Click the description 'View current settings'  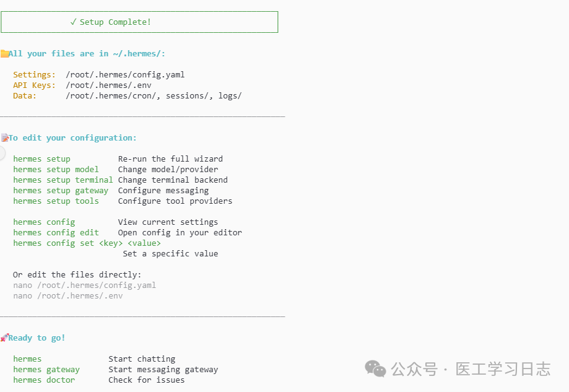(x=168, y=222)
